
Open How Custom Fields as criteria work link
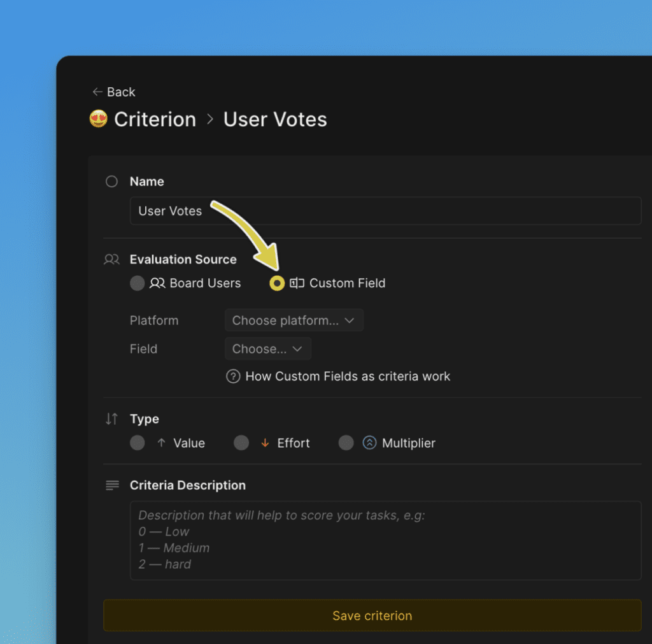pyautogui.click(x=347, y=376)
